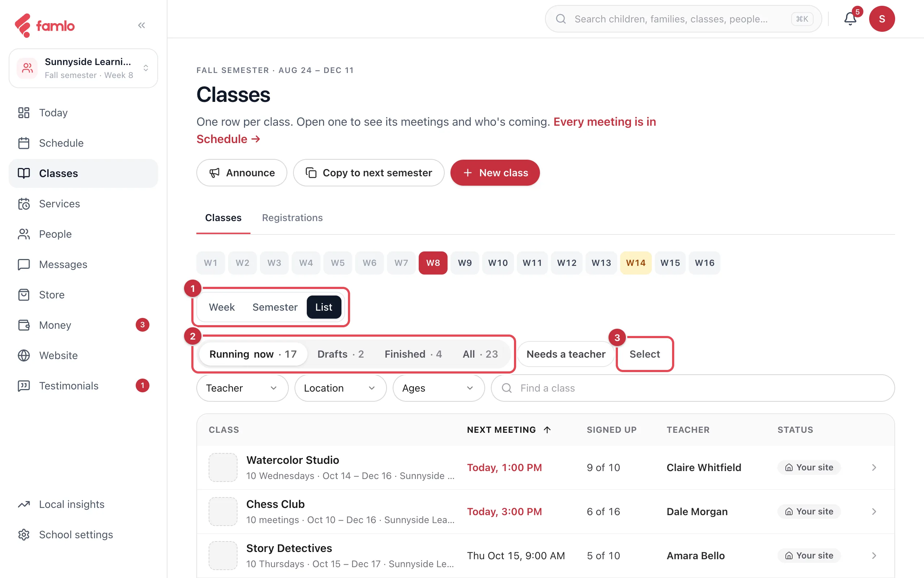Open Location filter dropdown
Viewport: 924px width, 578px height.
[x=340, y=388]
